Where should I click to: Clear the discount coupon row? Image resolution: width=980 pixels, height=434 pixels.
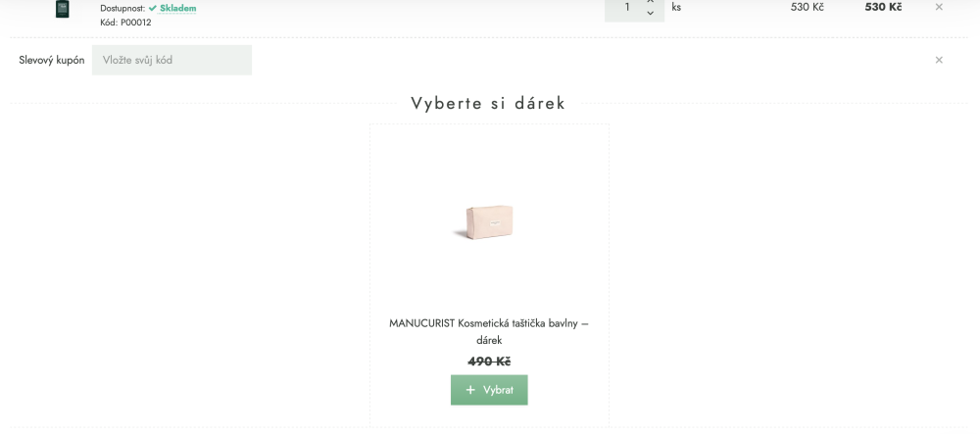(939, 60)
